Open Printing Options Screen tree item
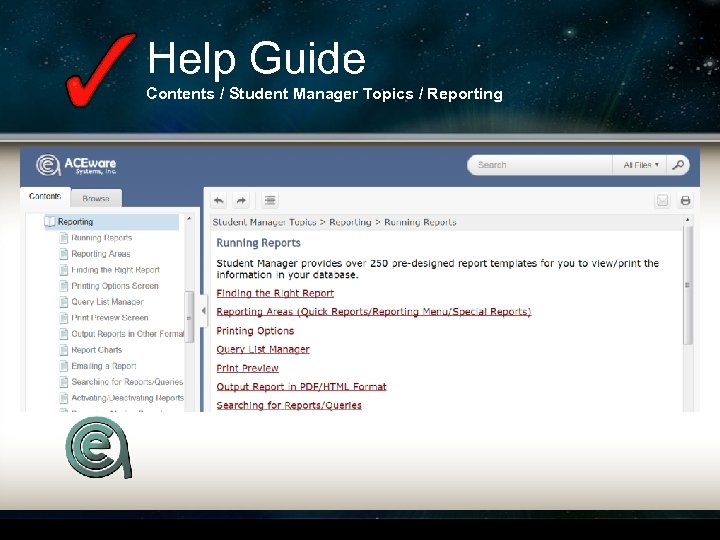The height and width of the screenshot is (540, 720). (x=115, y=286)
